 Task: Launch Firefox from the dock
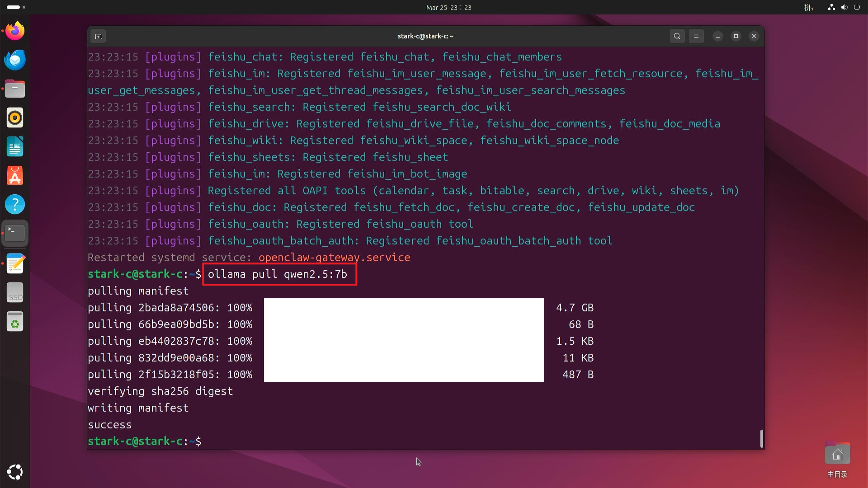click(x=15, y=31)
